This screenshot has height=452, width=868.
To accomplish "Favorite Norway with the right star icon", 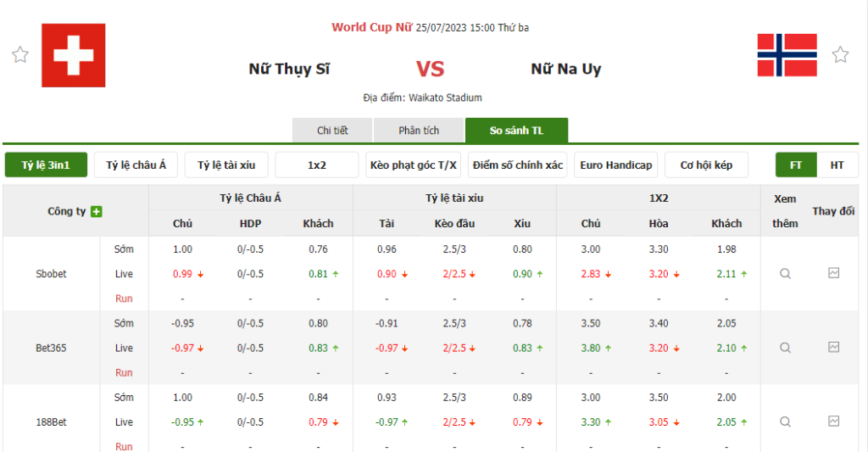I will (x=840, y=55).
